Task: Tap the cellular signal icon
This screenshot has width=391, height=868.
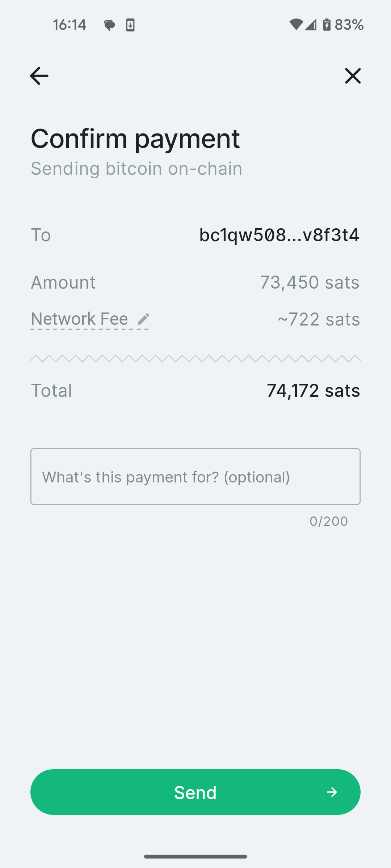Action: (x=311, y=25)
